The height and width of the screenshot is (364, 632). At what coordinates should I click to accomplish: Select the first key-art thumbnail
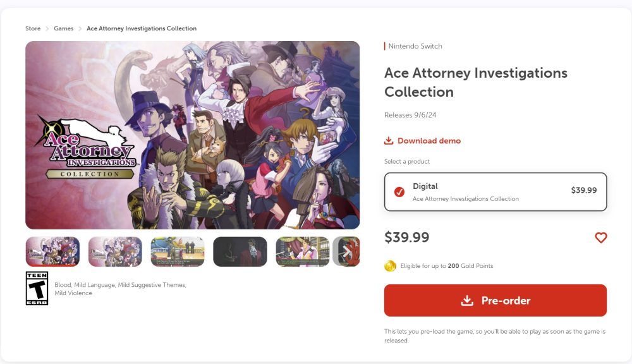tap(53, 252)
